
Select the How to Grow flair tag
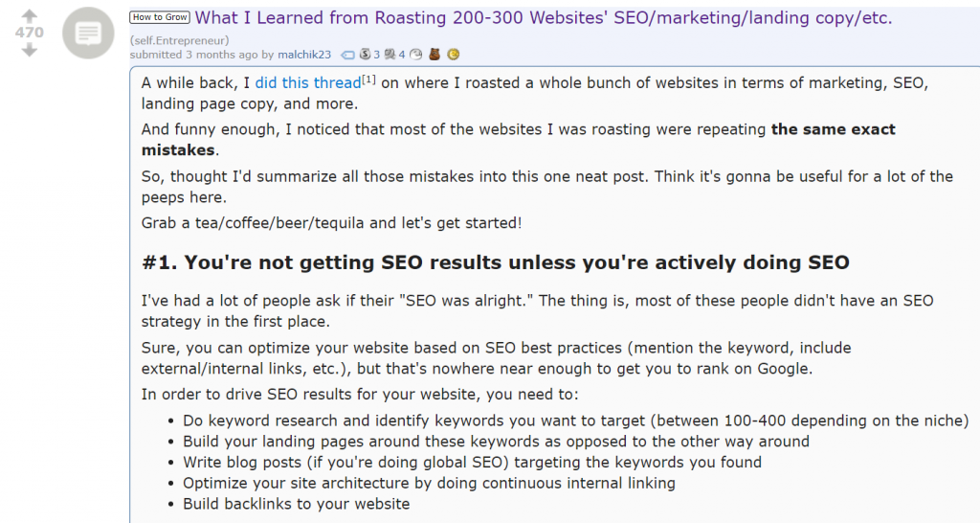click(160, 17)
